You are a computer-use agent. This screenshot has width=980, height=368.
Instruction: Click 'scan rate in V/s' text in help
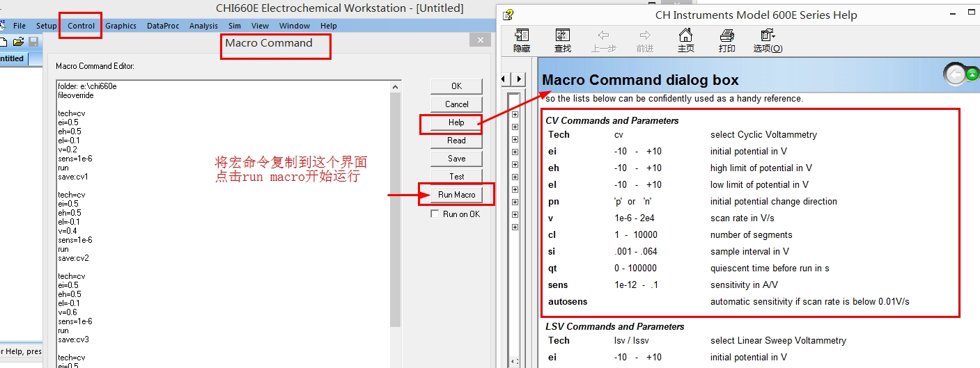pos(742,218)
